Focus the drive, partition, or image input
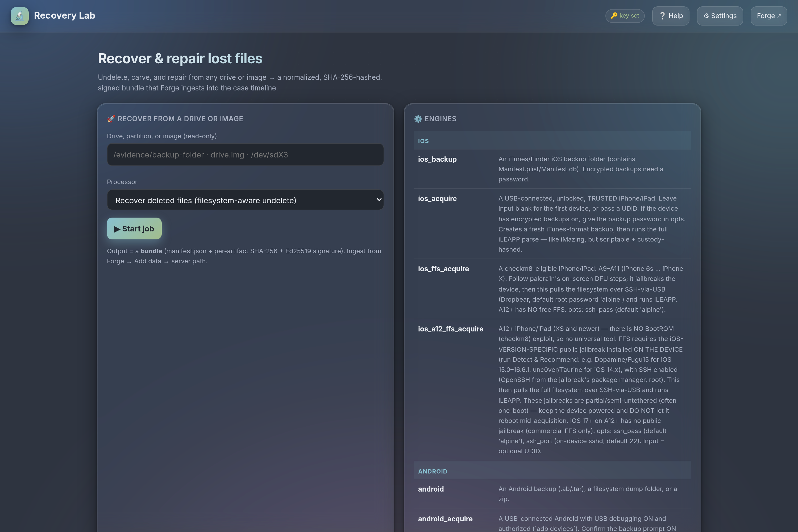Image resolution: width=798 pixels, height=532 pixels. click(x=245, y=155)
